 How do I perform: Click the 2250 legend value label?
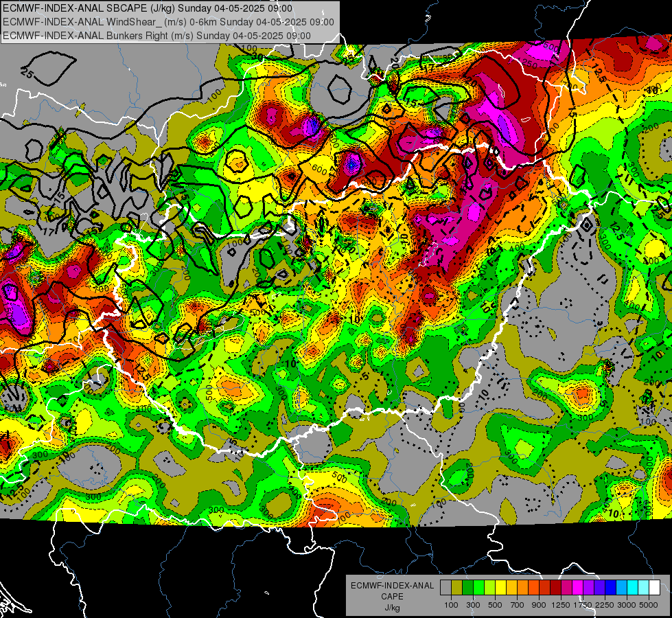[x=604, y=605]
